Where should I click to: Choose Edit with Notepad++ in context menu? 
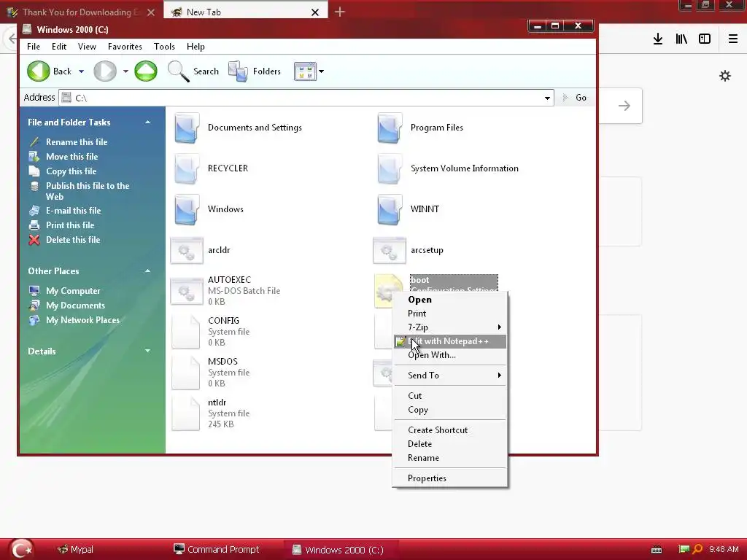450,341
